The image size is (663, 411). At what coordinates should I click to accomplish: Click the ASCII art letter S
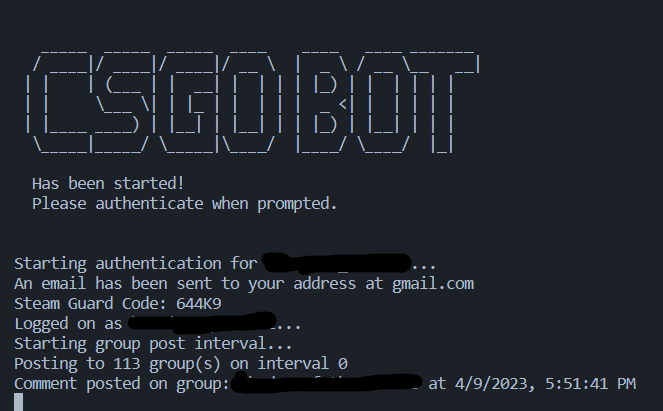coord(123,102)
